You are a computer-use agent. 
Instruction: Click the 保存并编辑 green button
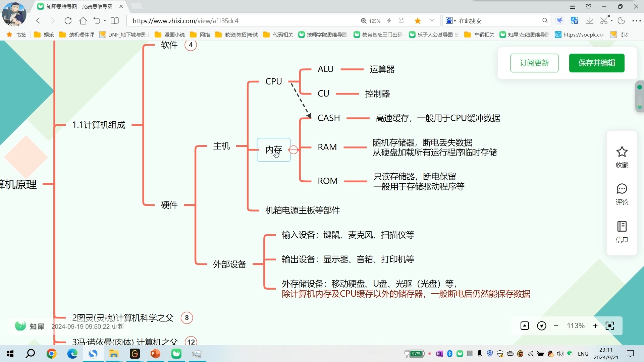pyautogui.click(x=597, y=63)
